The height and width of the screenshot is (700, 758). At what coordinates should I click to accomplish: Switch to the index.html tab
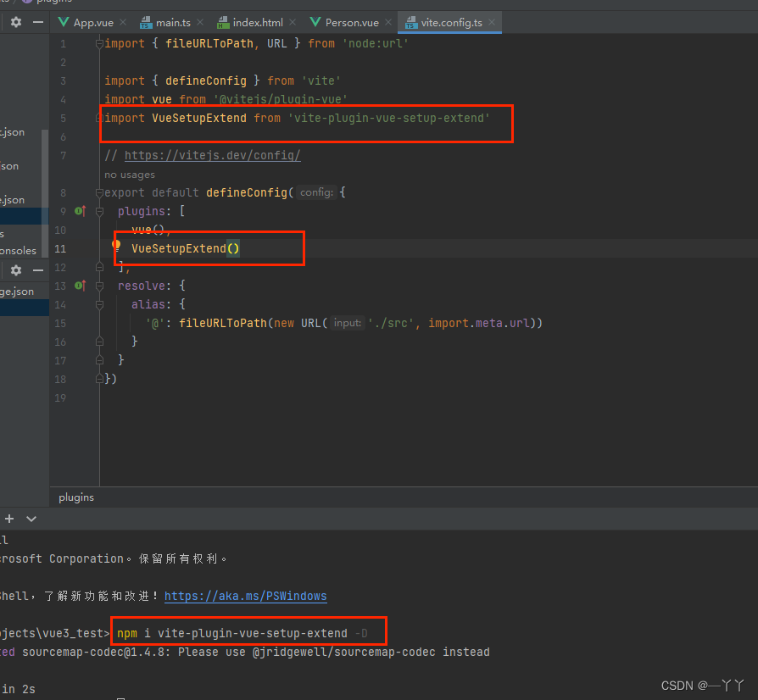click(x=250, y=23)
